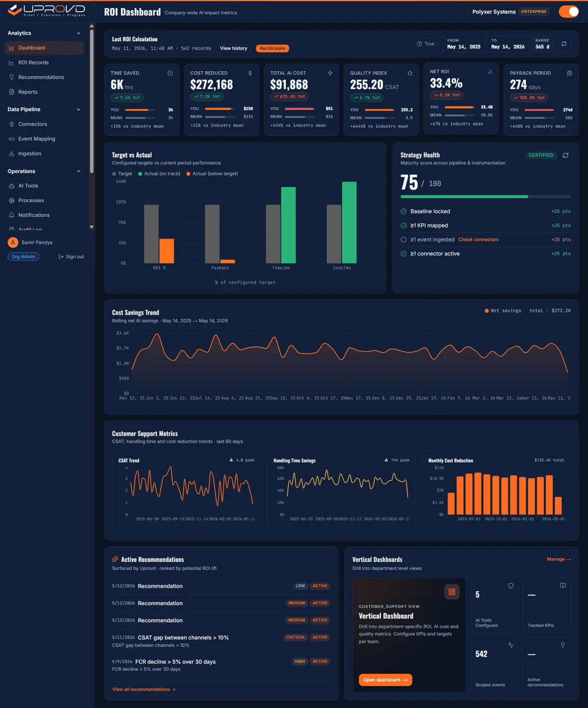Click the dollar icon on Cost Reduced card
Viewport: 588px width, 708px height.
(250, 73)
